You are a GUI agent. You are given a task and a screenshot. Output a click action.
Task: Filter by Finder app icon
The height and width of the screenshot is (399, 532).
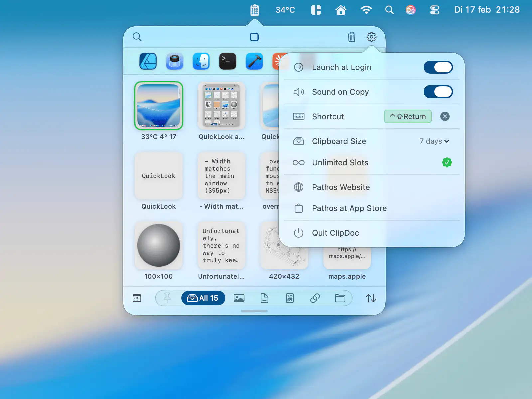(x=201, y=62)
